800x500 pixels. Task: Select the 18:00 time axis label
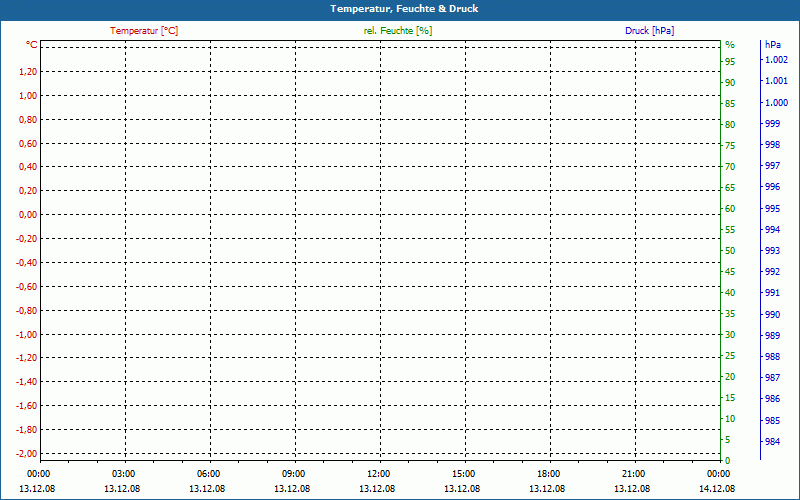(548, 474)
